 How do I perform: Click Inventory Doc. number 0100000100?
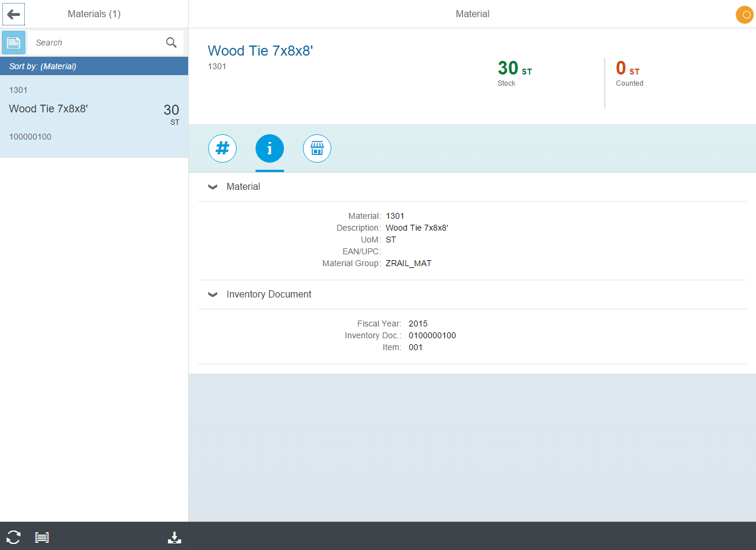[x=432, y=335]
